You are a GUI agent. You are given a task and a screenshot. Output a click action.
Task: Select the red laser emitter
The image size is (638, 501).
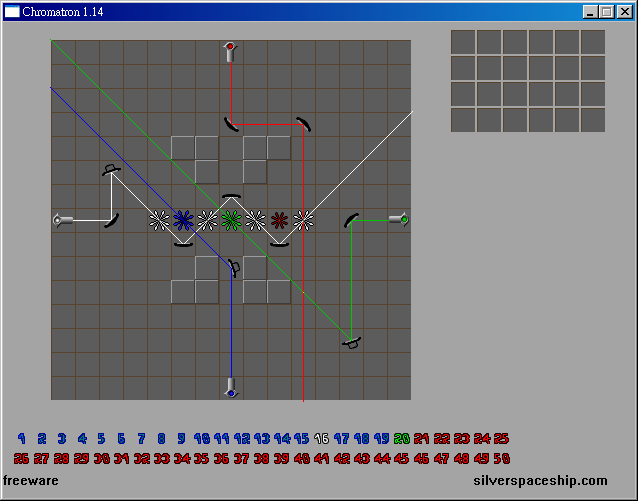tap(230, 52)
